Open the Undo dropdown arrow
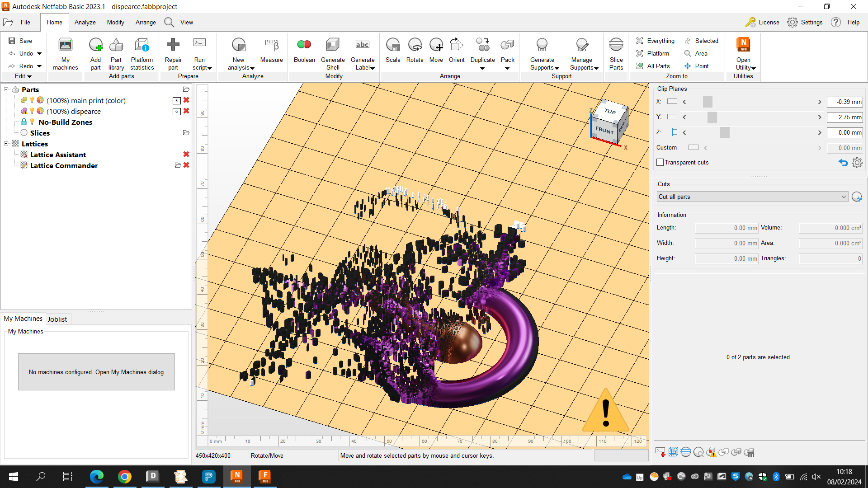Viewport: 868px width, 488px height. pos(39,53)
